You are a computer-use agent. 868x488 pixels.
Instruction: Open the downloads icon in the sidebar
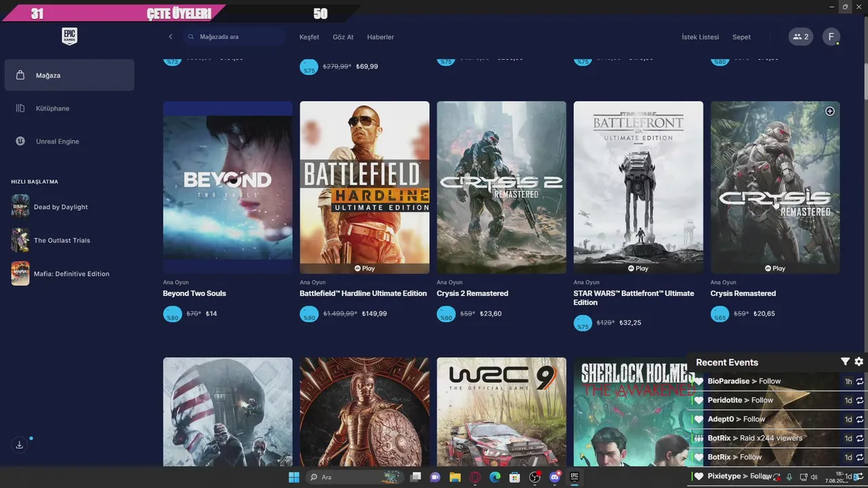[20, 445]
